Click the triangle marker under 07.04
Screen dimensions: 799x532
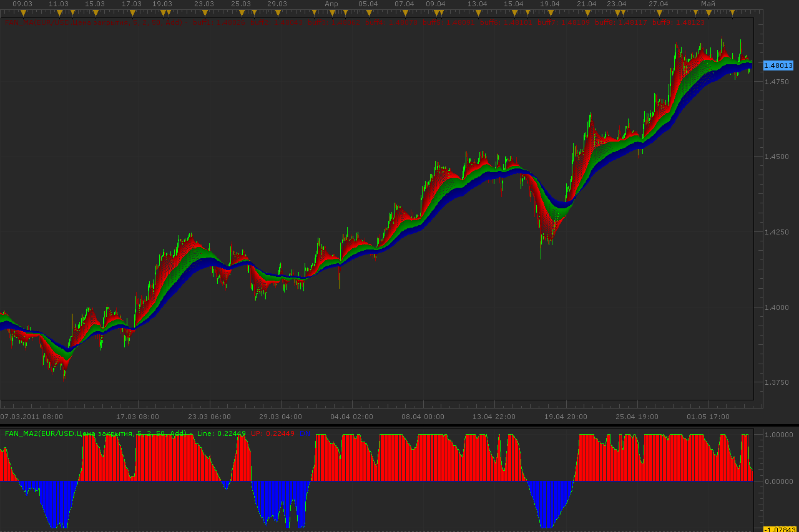tap(405, 12)
